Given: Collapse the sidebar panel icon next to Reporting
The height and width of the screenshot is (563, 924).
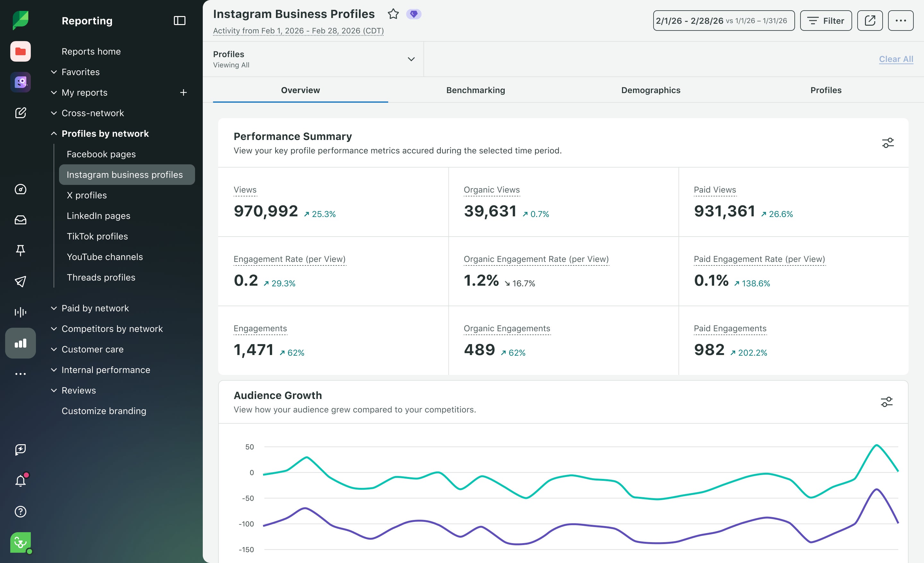Looking at the screenshot, I should [180, 21].
